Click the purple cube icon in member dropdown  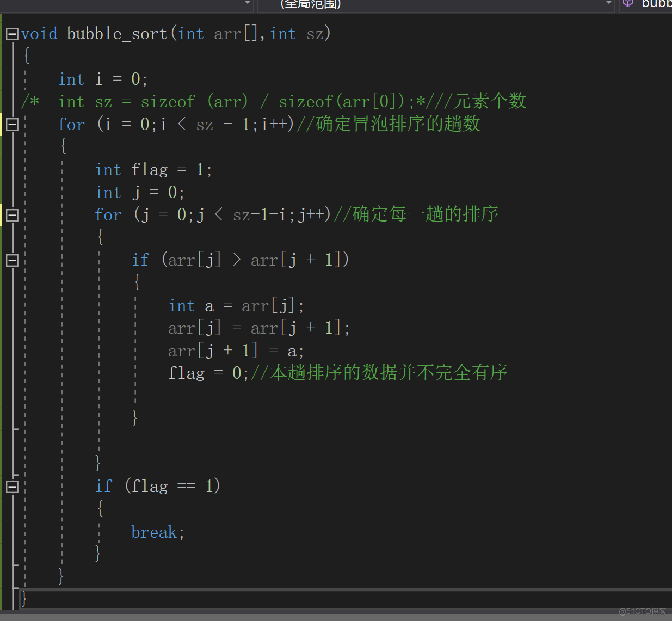point(628,3)
